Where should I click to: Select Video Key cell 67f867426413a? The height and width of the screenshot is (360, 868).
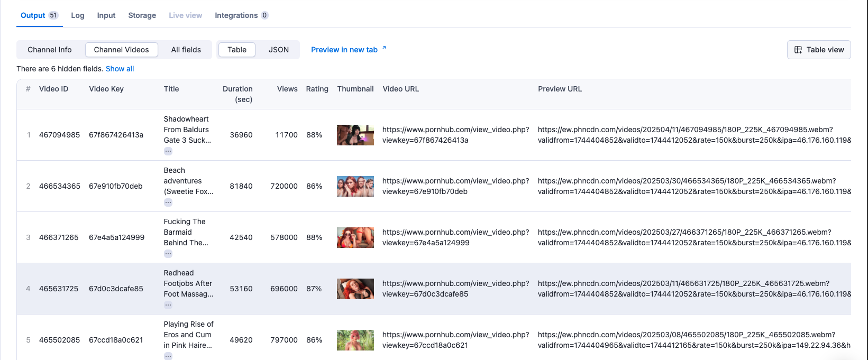116,135
